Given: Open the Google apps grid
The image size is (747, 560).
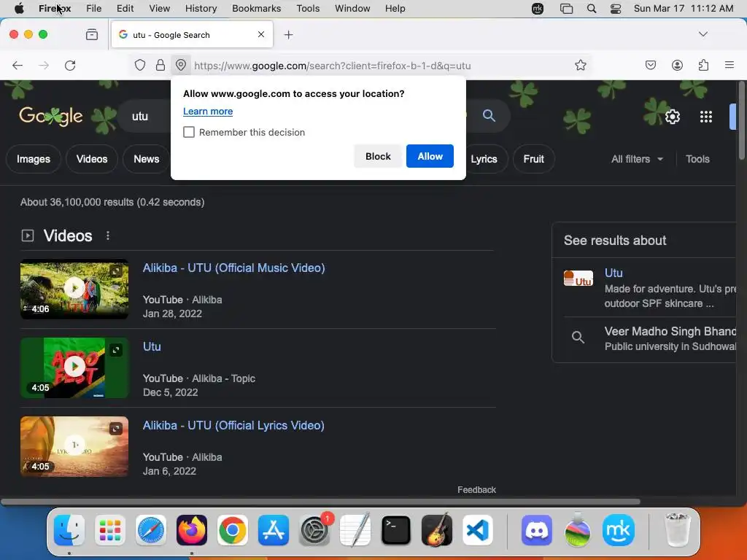Looking at the screenshot, I should tap(705, 117).
